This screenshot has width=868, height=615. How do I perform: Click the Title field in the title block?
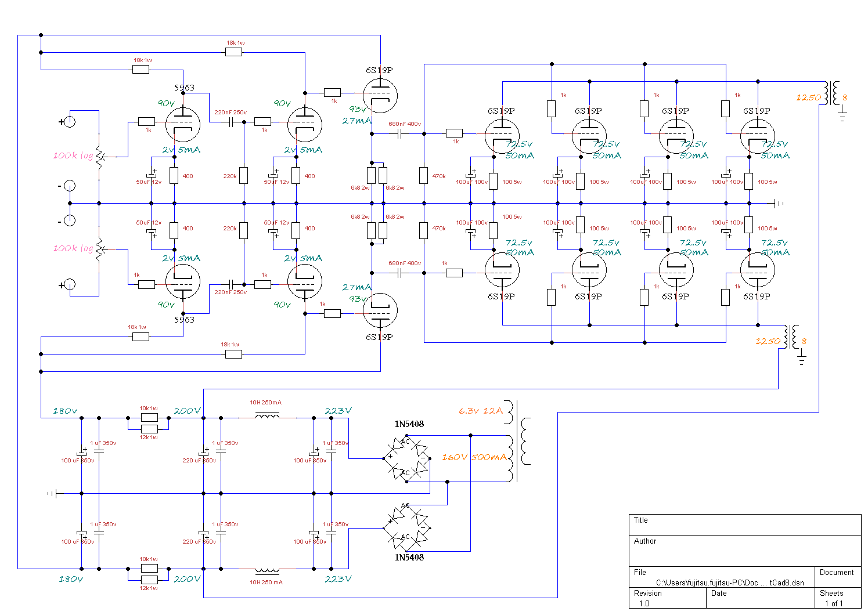745,524
